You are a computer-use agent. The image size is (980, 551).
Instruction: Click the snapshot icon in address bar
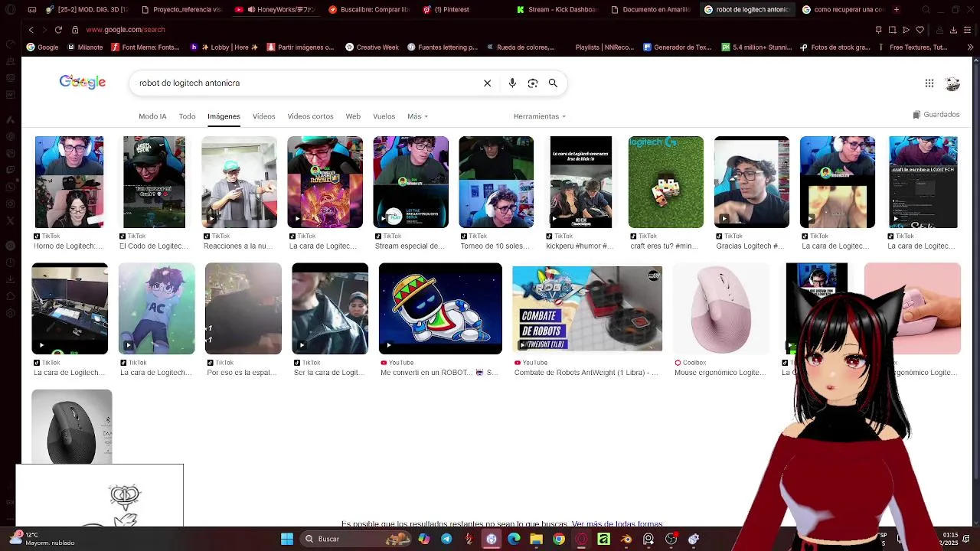pos(892,30)
